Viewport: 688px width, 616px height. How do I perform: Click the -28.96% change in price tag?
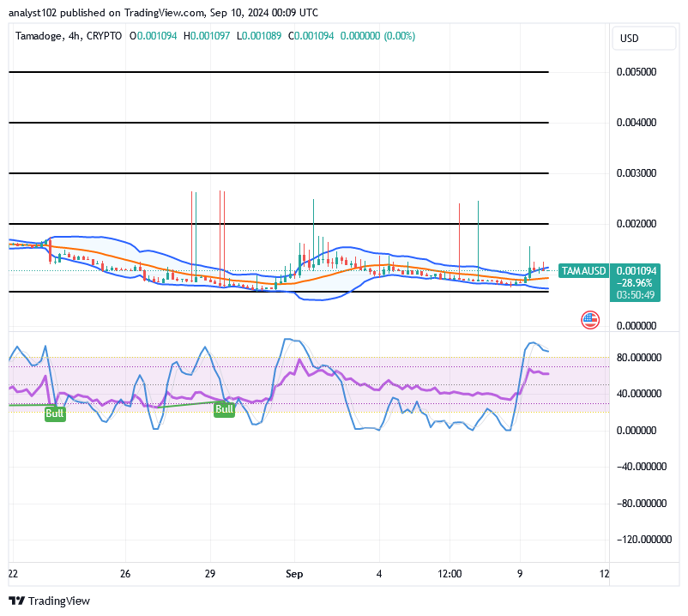[x=635, y=283]
